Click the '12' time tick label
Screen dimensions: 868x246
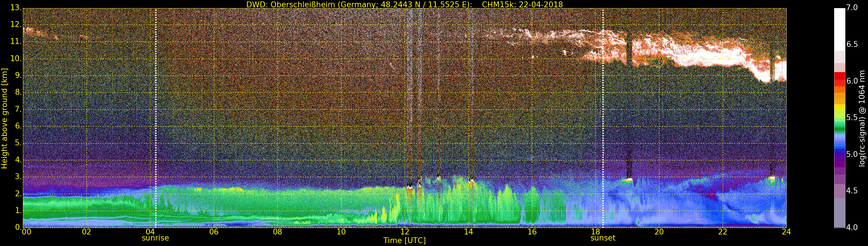click(x=405, y=232)
